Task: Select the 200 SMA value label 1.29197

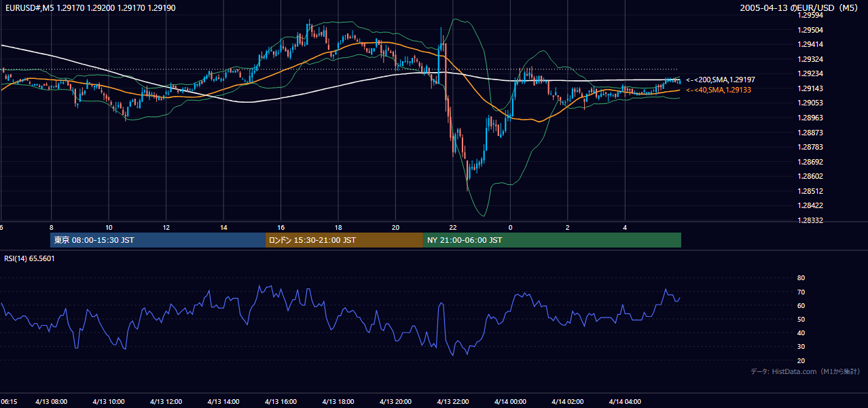Action: coord(721,80)
